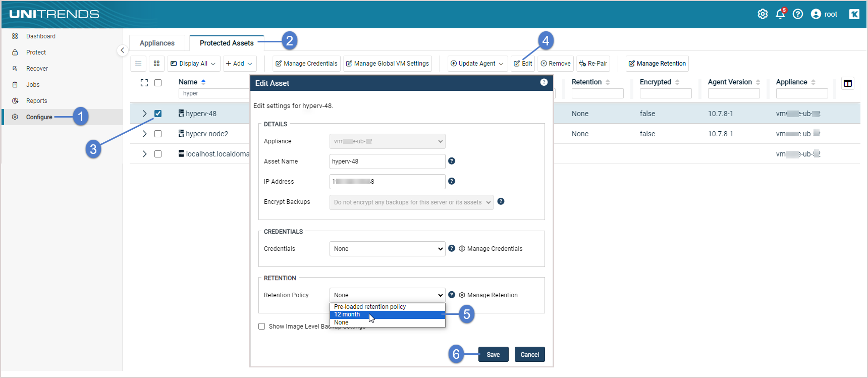868x378 pixels.
Task: Sort by Agent Version column arrows
Action: [x=758, y=82]
